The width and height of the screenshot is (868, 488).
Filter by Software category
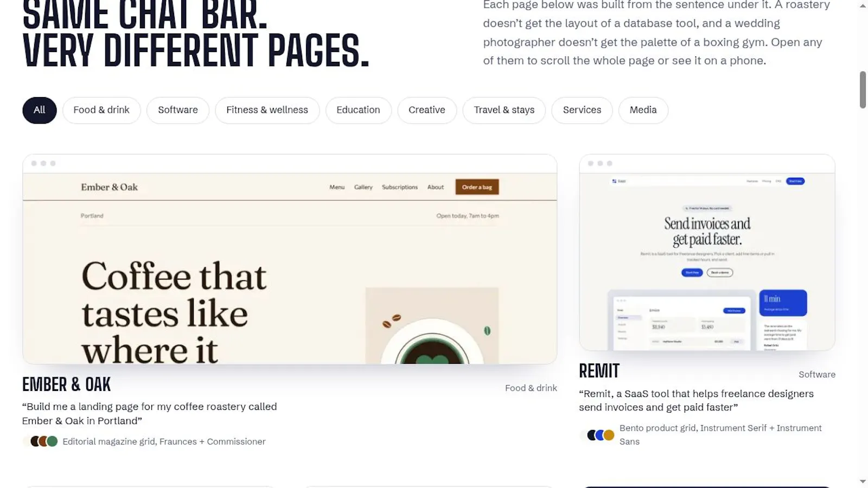click(178, 110)
